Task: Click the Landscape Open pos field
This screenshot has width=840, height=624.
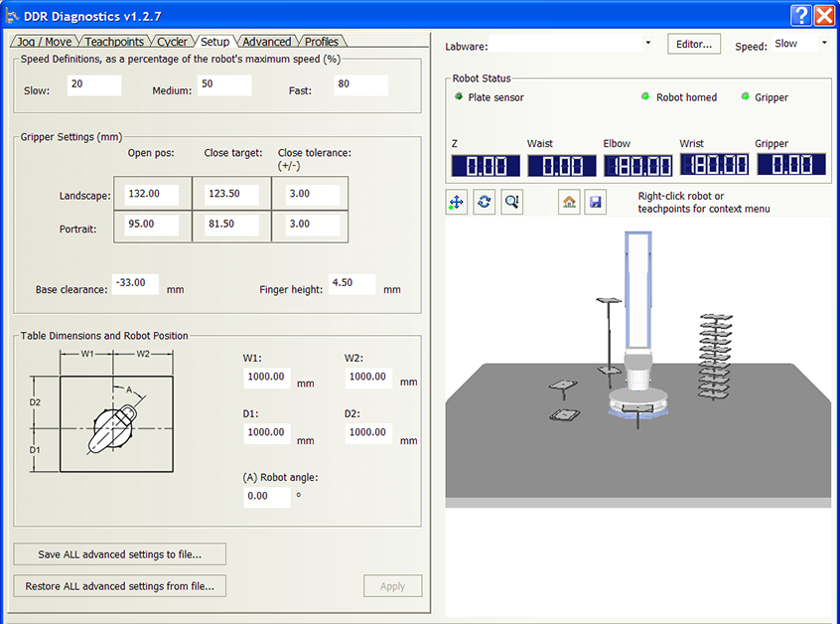Action: (x=152, y=194)
